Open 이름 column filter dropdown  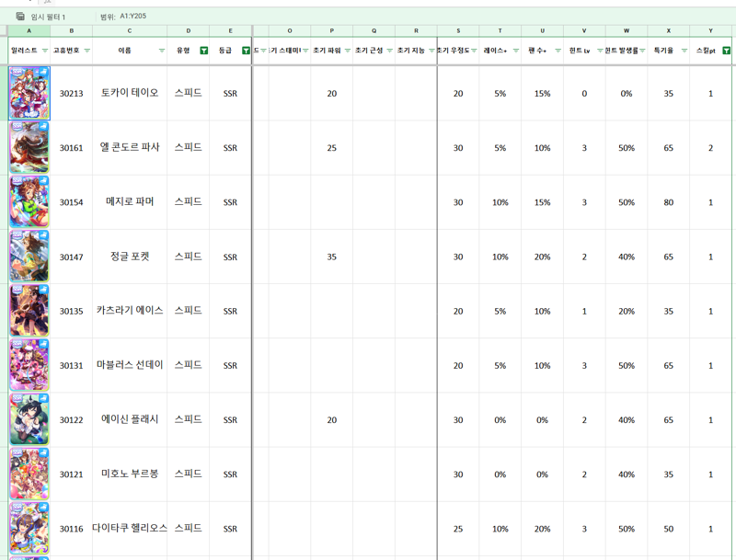coord(162,51)
